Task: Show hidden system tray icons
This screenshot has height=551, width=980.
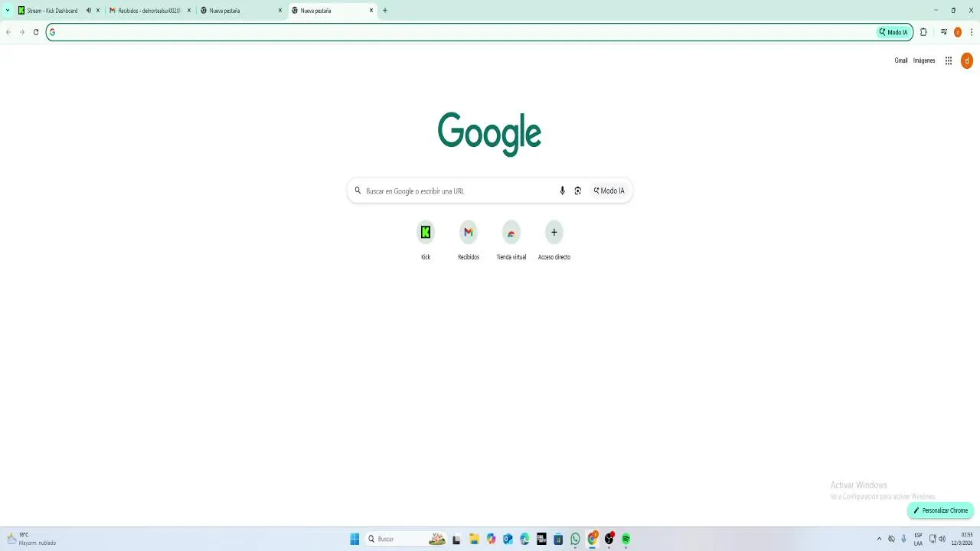Action: (879, 539)
